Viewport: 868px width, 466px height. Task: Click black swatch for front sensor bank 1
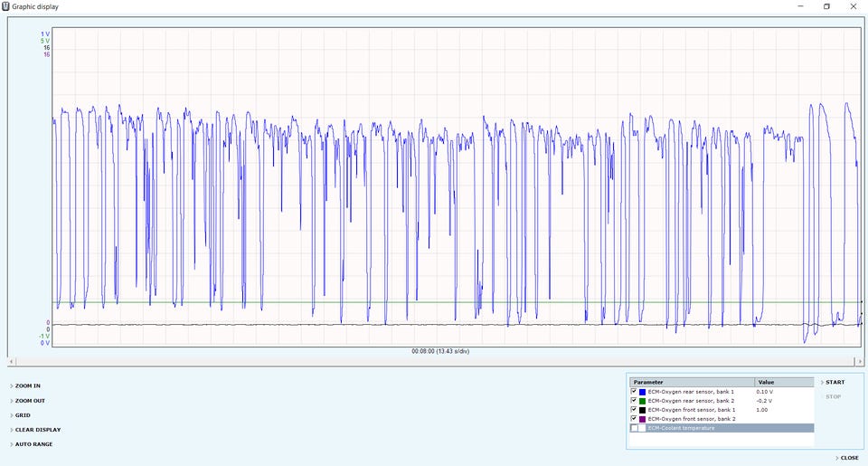[x=642, y=410]
